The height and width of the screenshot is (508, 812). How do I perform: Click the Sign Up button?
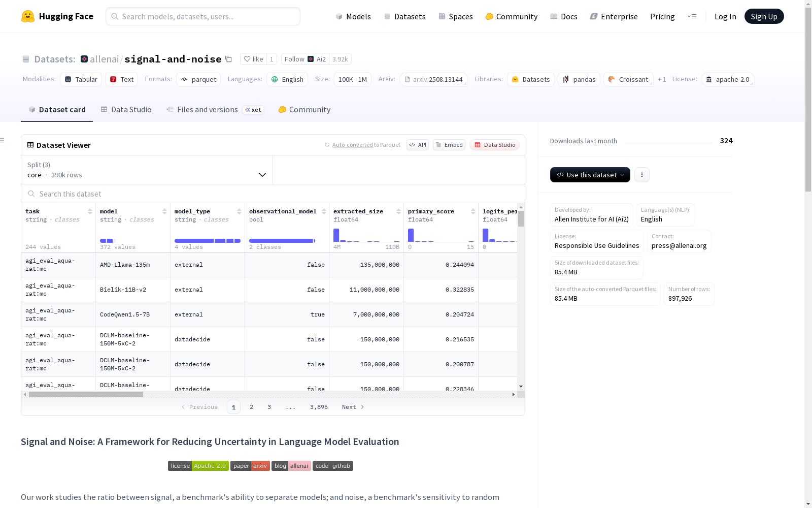click(x=764, y=16)
